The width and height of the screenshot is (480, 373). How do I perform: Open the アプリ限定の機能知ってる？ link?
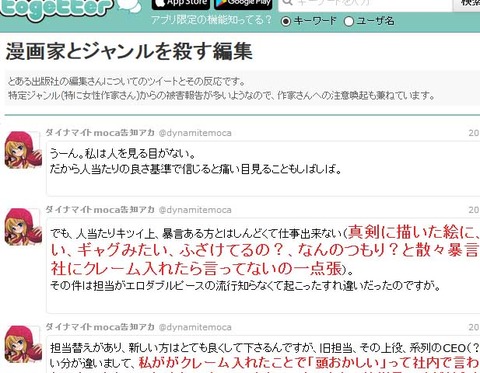click(x=211, y=20)
